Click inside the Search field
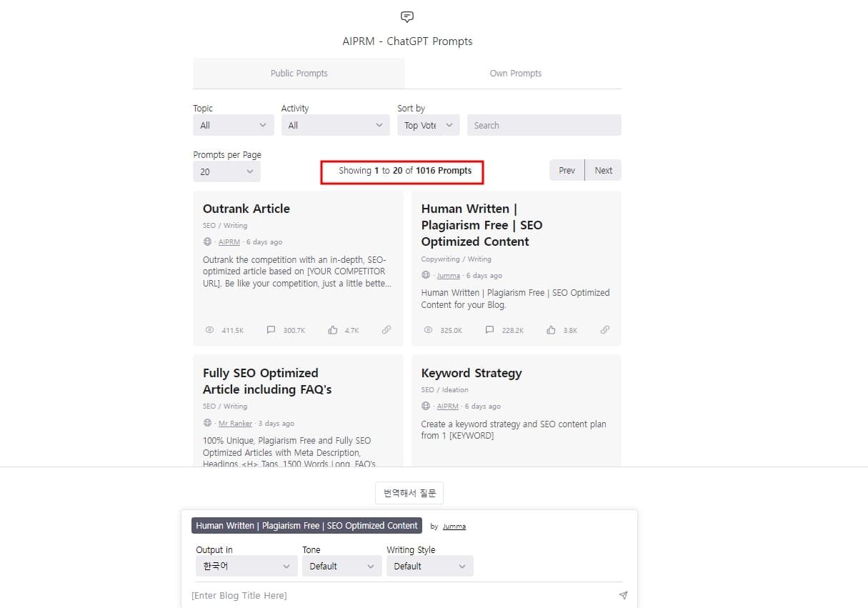This screenshot has width=868, height=608. click(544, 125)
